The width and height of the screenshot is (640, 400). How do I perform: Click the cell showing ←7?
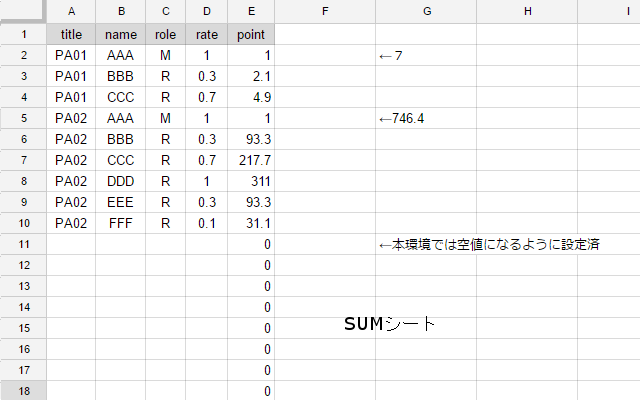(392, 55)
